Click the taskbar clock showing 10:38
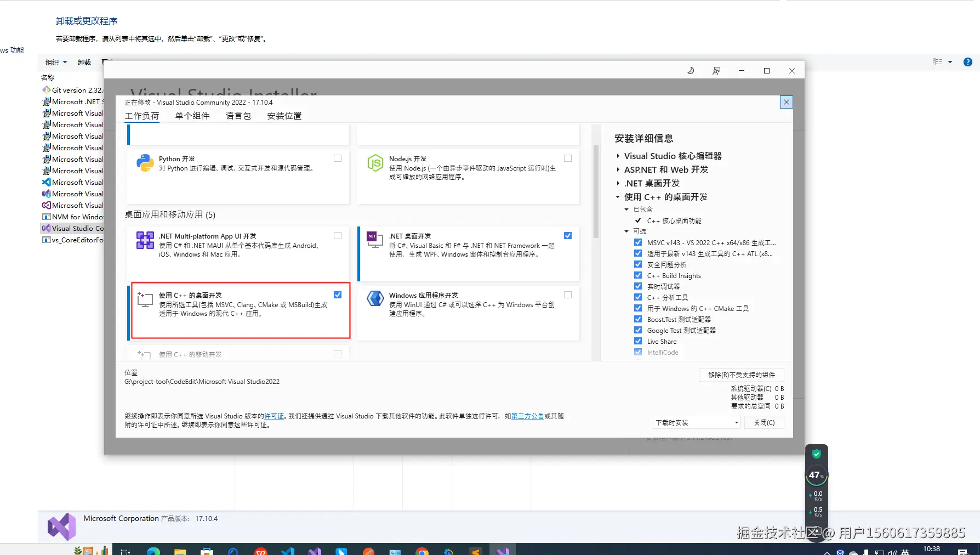Image resolution: width=980 pixels, height=555 pixels. 931,549
